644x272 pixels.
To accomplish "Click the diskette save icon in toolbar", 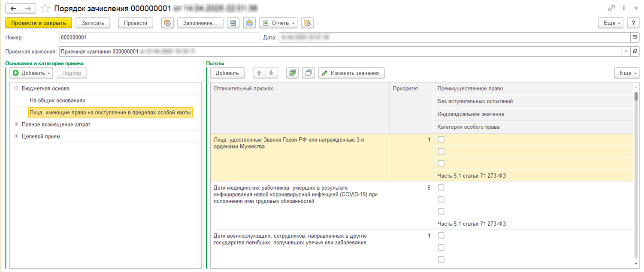I will pyautogui.click(x=233, y=23).
